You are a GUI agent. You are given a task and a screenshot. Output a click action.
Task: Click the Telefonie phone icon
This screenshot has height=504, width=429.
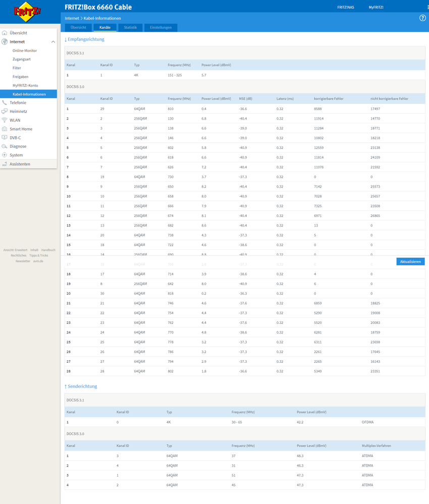coord(5,102)
